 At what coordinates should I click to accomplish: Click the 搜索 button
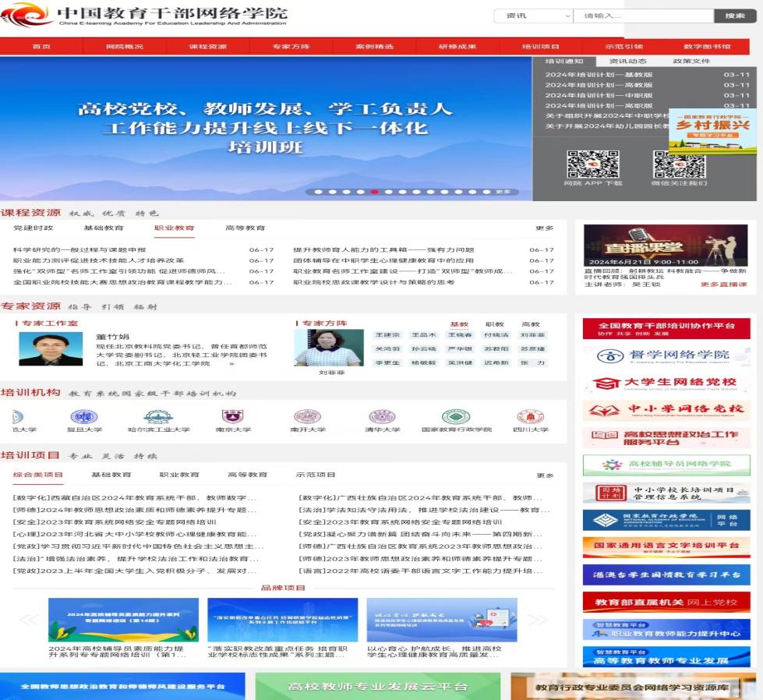tap(735, 16)
